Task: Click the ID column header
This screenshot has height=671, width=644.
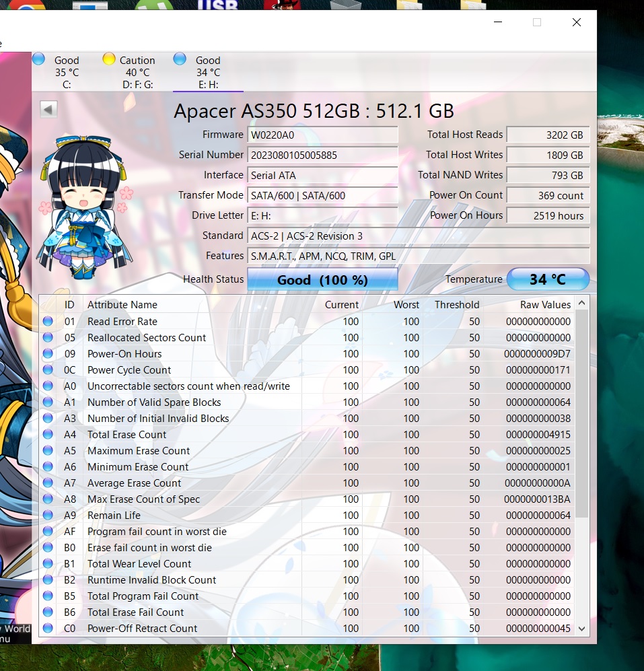Action: point(69,305)
